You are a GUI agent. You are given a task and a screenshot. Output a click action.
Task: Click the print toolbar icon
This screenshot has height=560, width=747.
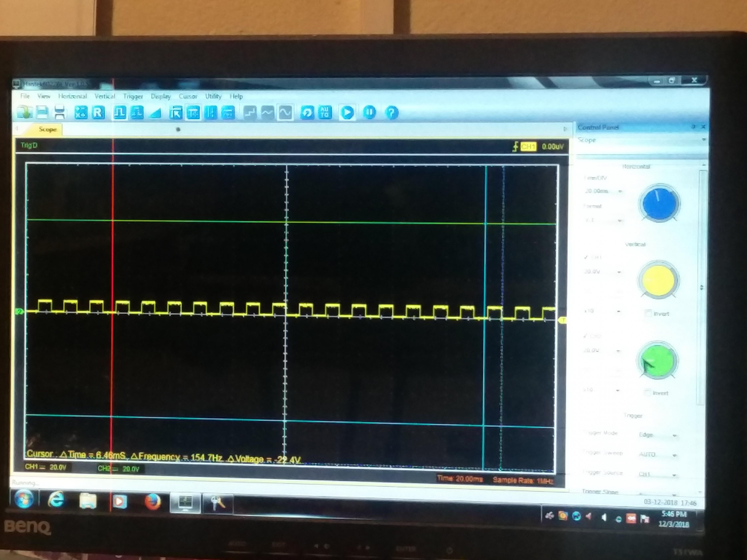tap(60, 112)
